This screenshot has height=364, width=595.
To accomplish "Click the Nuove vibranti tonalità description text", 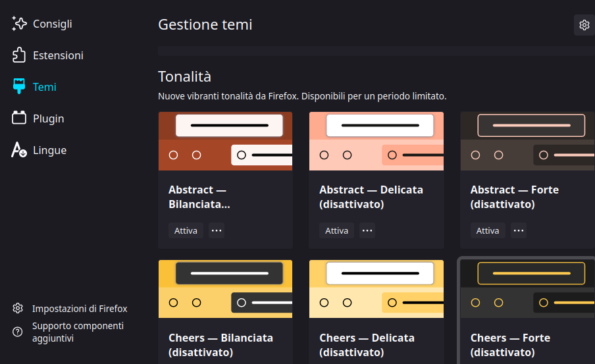I will point(302,96).
